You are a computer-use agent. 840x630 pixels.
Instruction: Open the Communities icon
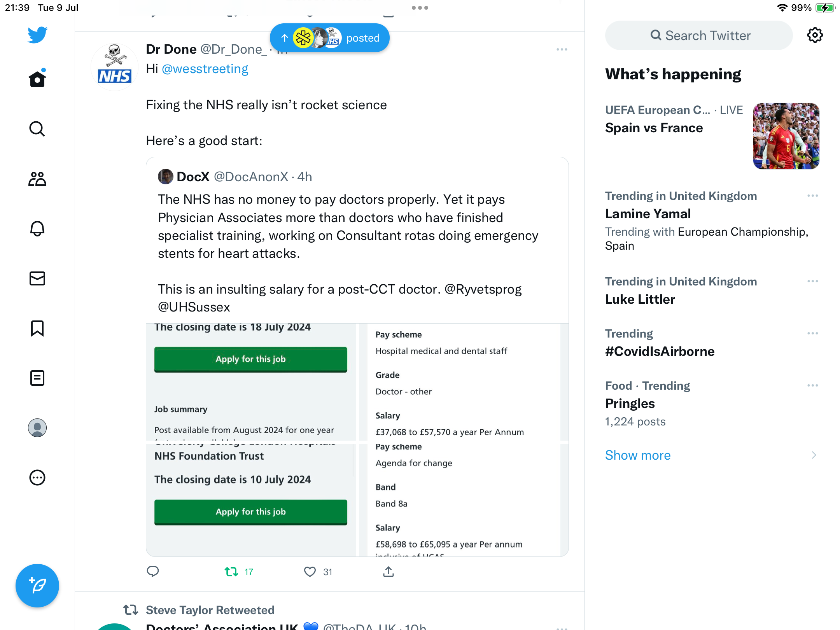pyautogui.click(x=37, y=179)
